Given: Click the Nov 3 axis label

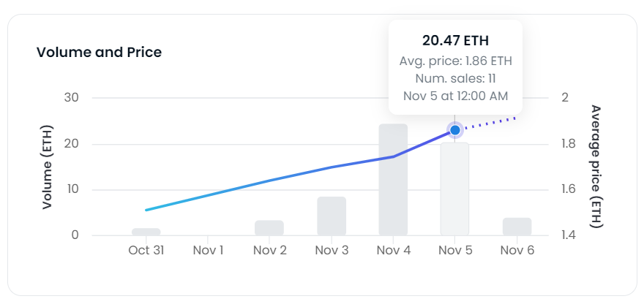Looking at the screenshot, I should (x=332, y=251).
